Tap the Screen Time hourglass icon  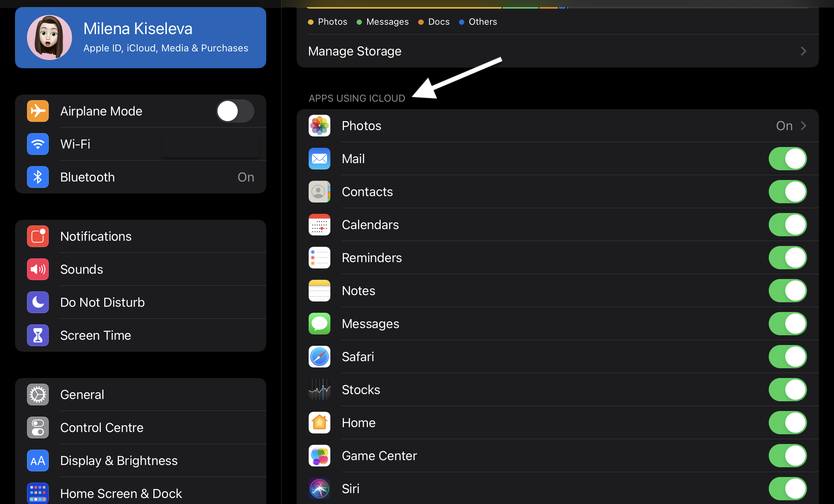[x=38, y=335]
